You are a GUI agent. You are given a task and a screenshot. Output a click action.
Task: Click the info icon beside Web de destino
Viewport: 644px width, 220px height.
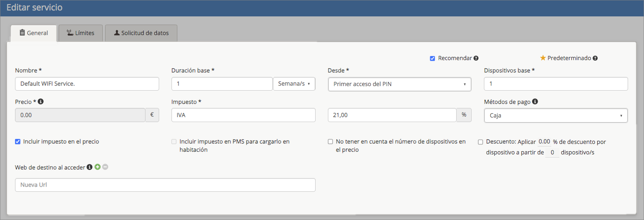(90, 167)
